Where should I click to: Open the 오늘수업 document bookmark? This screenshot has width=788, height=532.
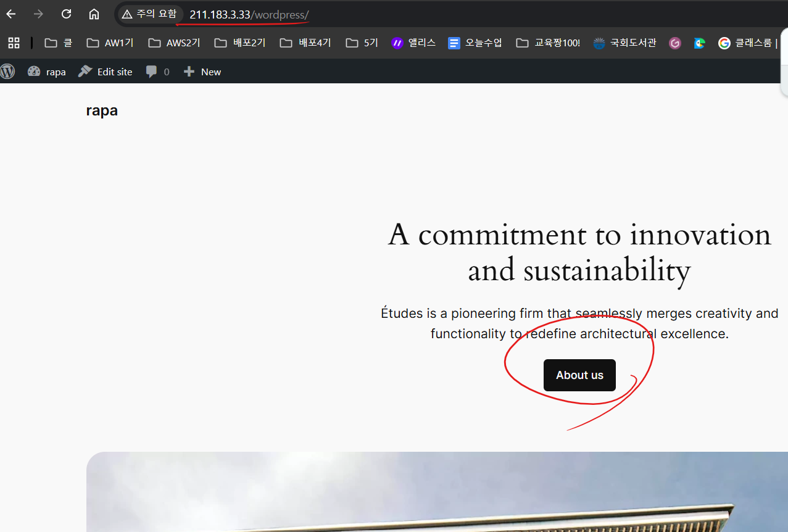(475, 43)
